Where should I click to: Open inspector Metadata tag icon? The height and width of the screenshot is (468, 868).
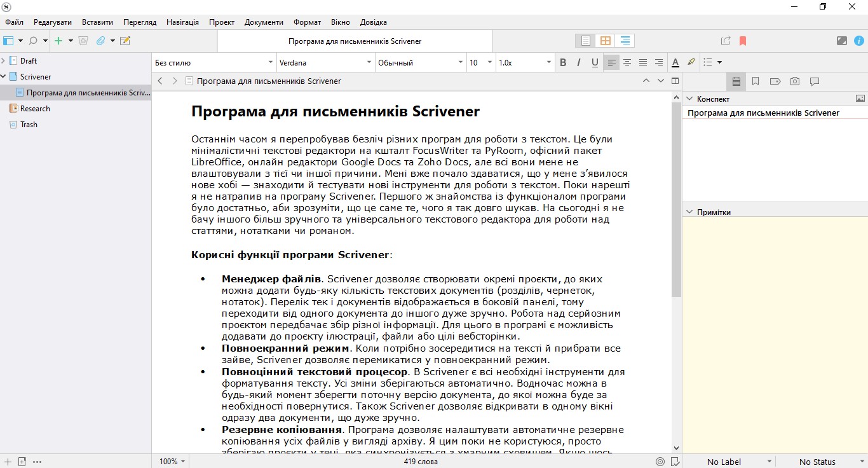tap(775, 81)
